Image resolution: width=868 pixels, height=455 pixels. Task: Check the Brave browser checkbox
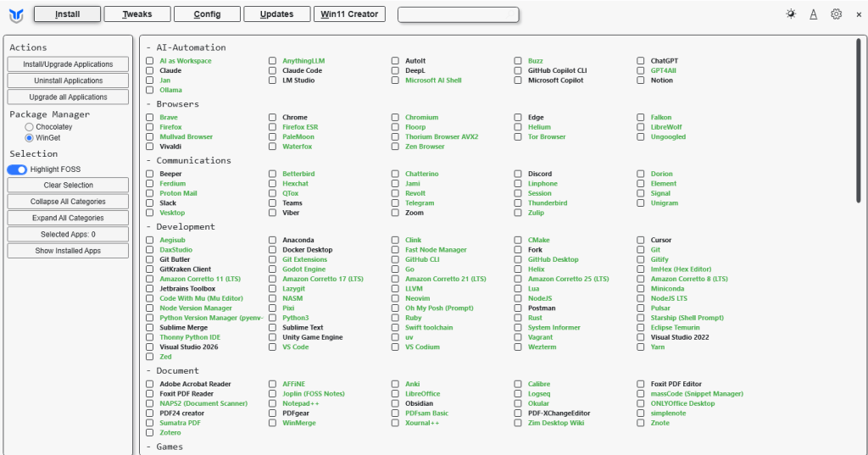click(149, 117)
